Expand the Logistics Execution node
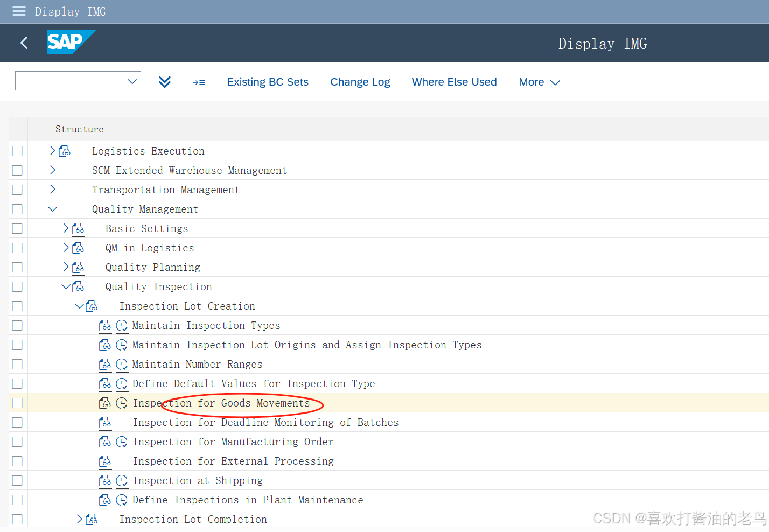This screenshot has width=769, height=532. click(52, 151)
